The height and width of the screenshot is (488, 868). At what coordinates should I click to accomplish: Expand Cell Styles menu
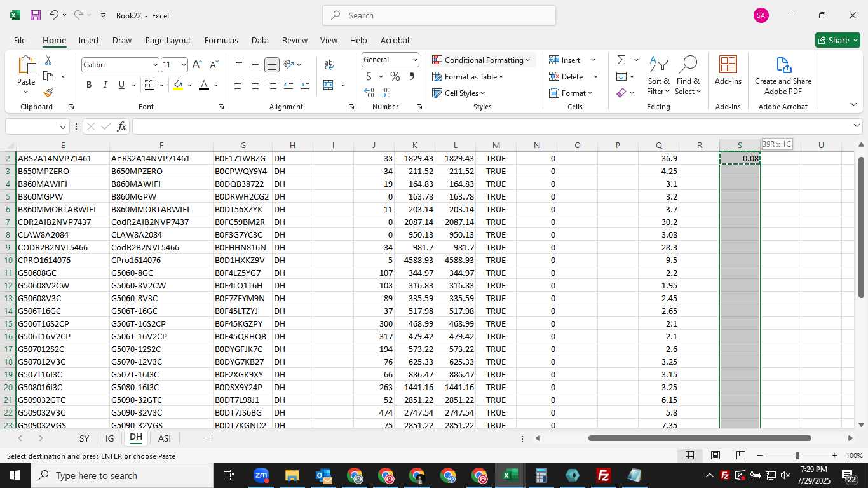point(459,93)
